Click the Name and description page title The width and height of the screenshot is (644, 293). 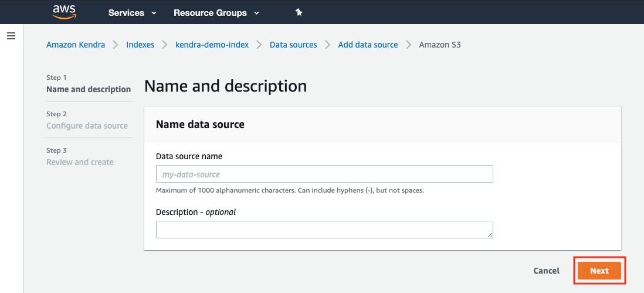tap(225, 86)
